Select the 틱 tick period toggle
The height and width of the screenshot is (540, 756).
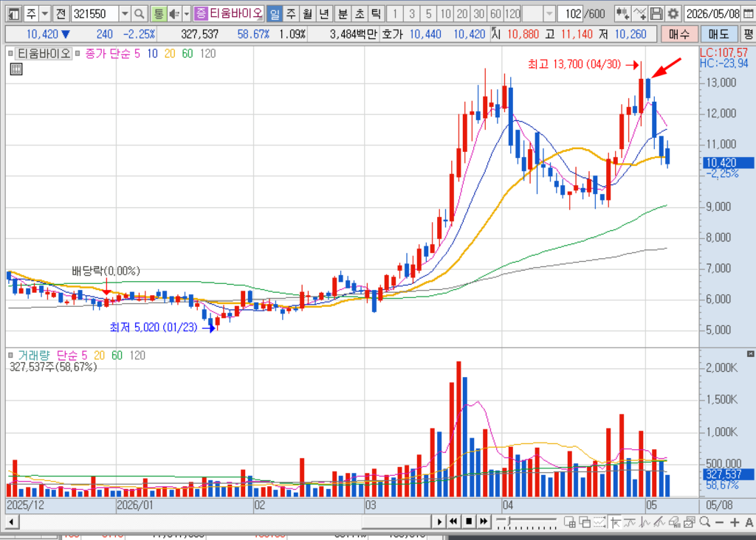tap(376, 14)
